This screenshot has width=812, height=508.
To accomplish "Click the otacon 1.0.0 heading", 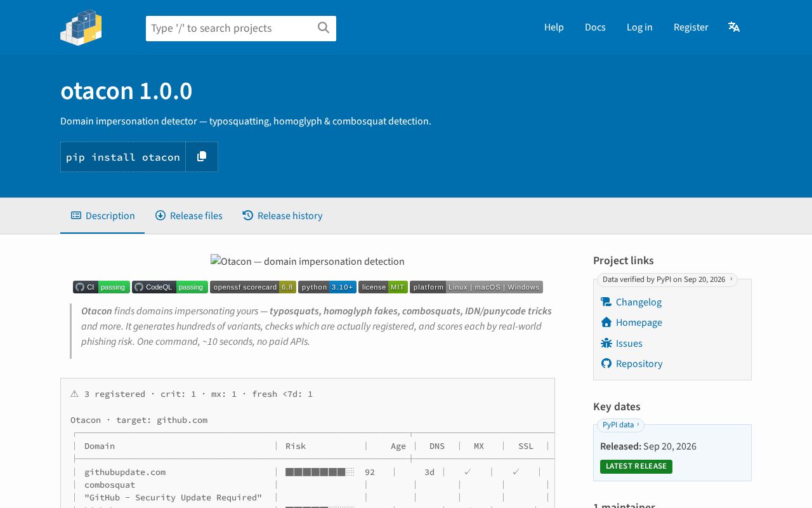I will [126, 91].
